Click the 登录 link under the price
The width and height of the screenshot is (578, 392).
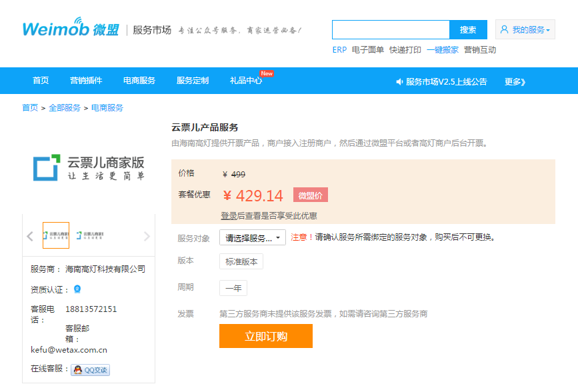tap(229, 216)
